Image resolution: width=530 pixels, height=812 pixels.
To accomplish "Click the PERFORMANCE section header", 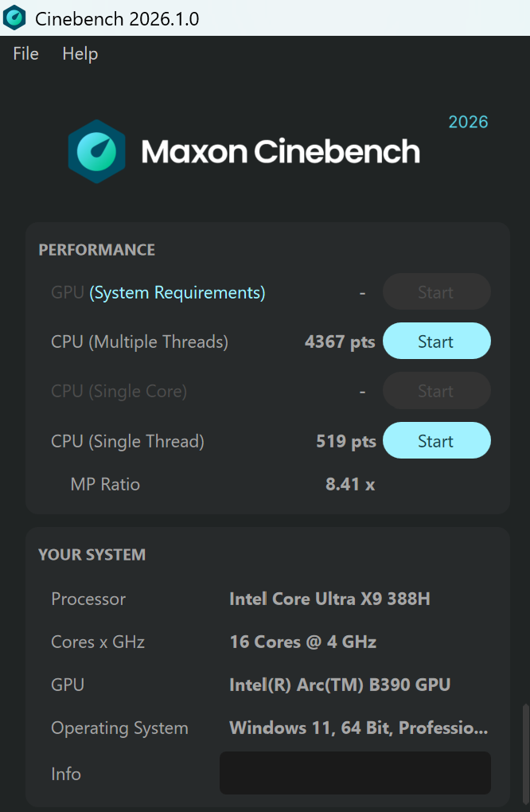I will (x=96, y=250).
